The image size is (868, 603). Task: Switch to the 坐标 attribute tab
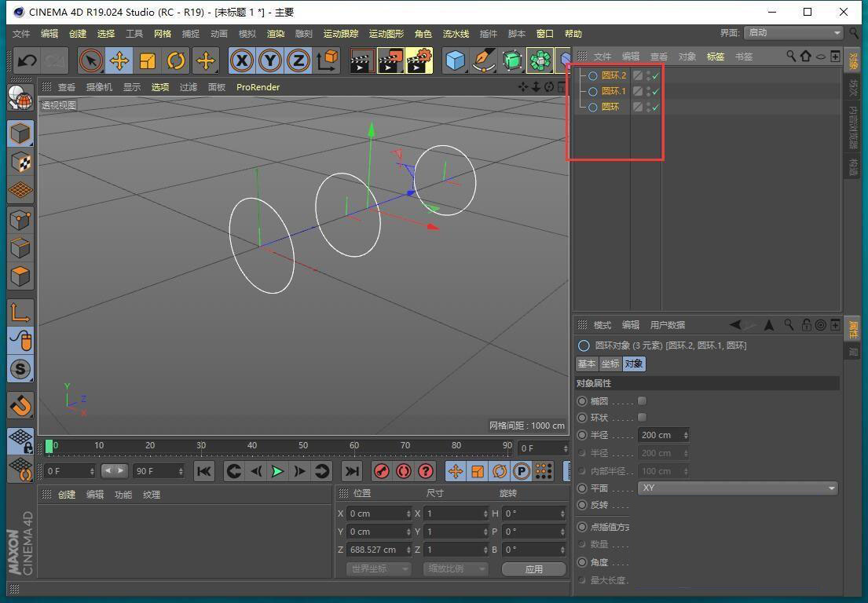pyautogui.click(x=610, y=364)
